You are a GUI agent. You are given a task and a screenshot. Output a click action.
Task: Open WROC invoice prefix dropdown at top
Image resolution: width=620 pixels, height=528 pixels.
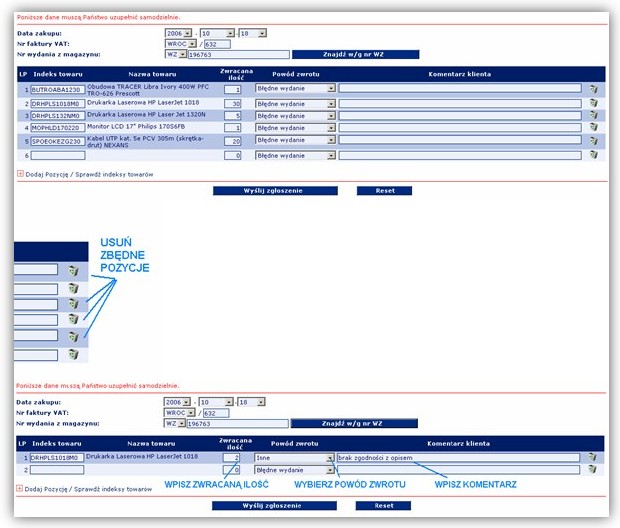180,44
